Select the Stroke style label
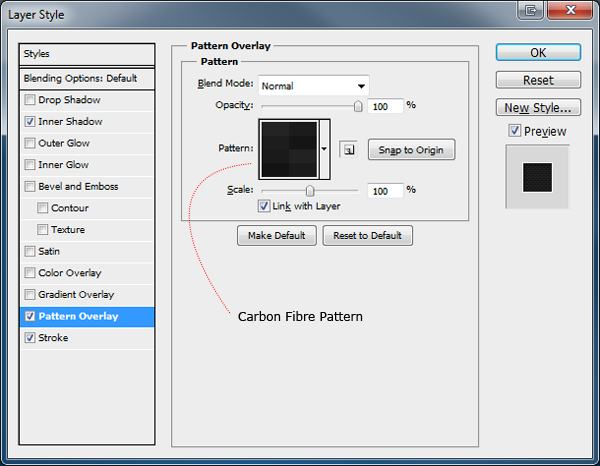The width and height of the screenshot is (600, 466). (x=53, y=338)
